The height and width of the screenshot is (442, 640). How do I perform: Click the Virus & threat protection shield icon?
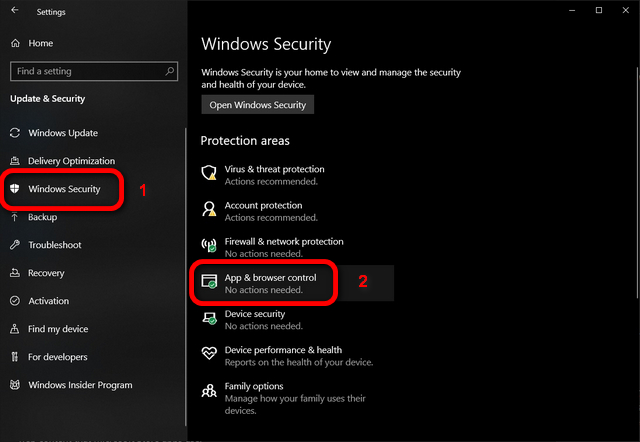[x=209, y=173]
